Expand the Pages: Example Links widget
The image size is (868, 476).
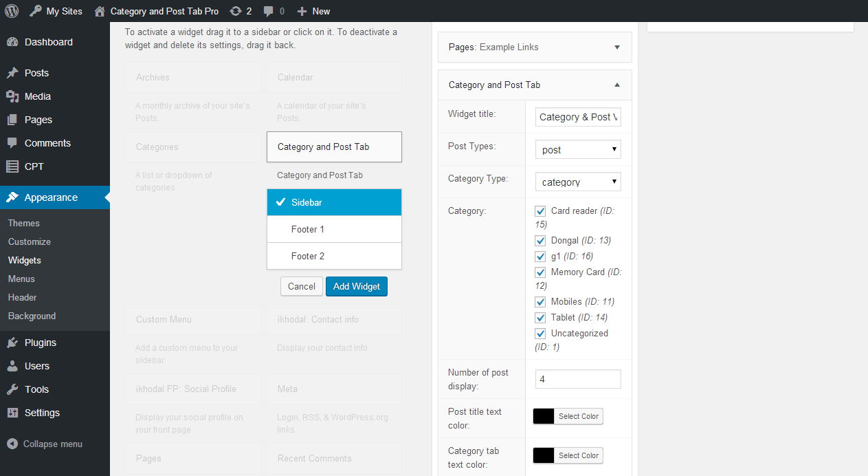coord(617,47)
